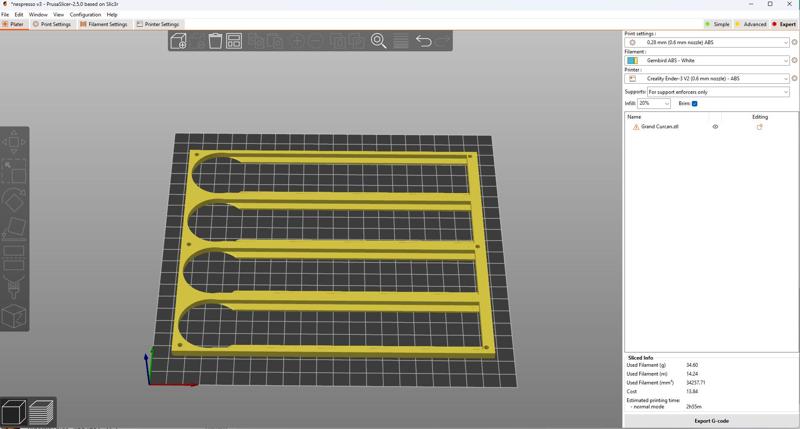Image resolution: width=800 pixels, height=429 pixels.
Task: Select the Scale tool in left toolbar
Action: click(x=14, y=171)
